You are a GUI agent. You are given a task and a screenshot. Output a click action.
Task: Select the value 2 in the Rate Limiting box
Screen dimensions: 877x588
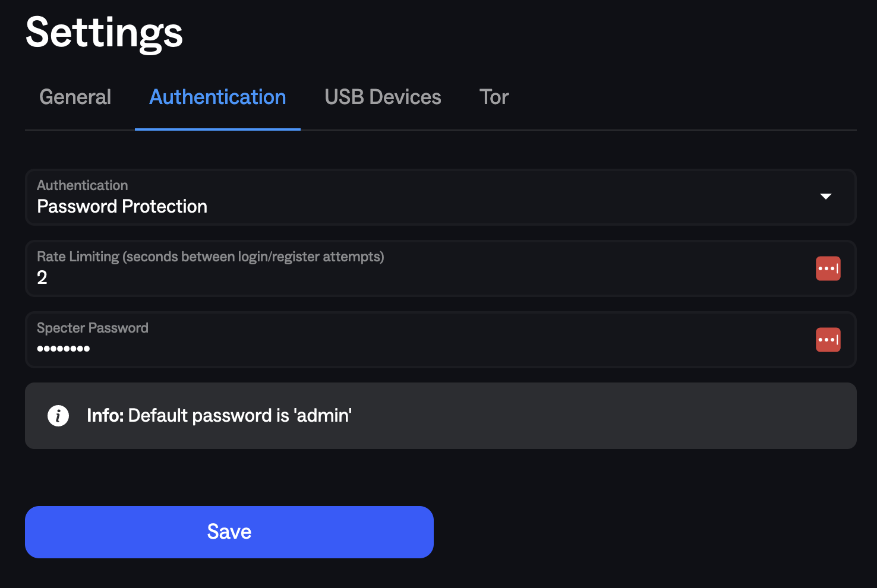[x=42, y=277]
